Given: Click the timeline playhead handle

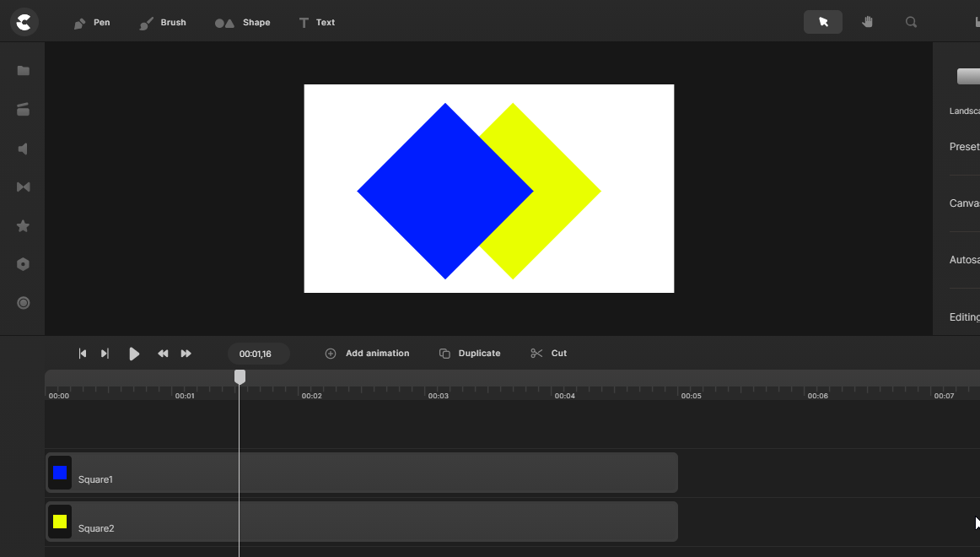Looking at the screenshot, I should (x=240, y=376).
